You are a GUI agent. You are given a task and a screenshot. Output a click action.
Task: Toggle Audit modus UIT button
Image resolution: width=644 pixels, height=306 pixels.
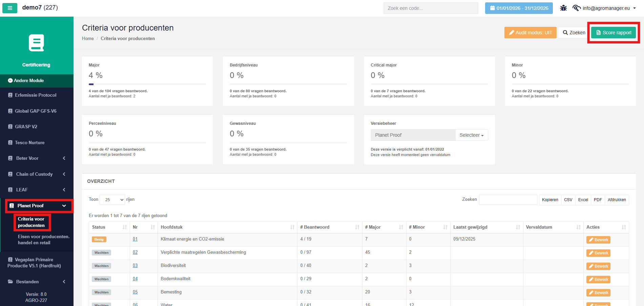pyautogui.click(x=530, y=33)
